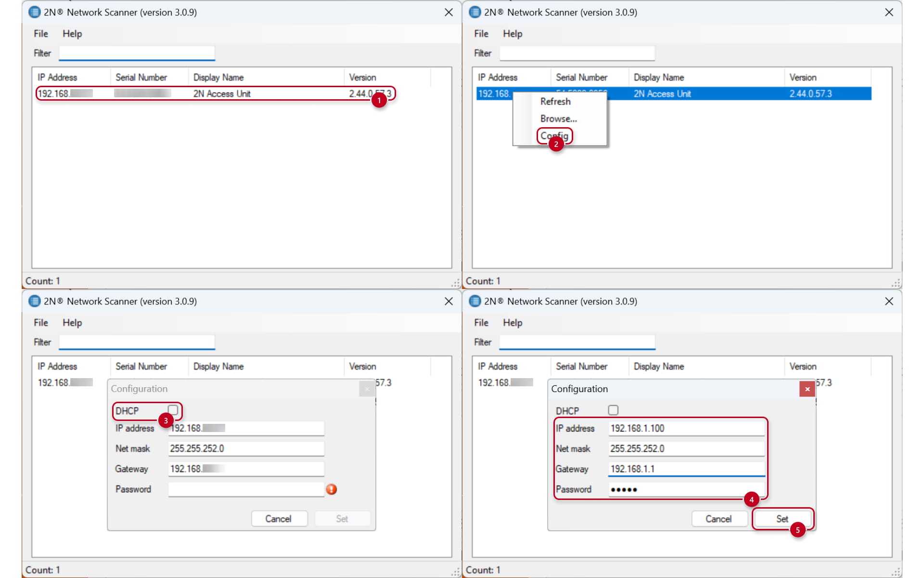Image resolution: width=924 pixels, height=578 pixels.
Task: Click the IP Address column header in the top-left window
Action: click(x=72, y=78)
